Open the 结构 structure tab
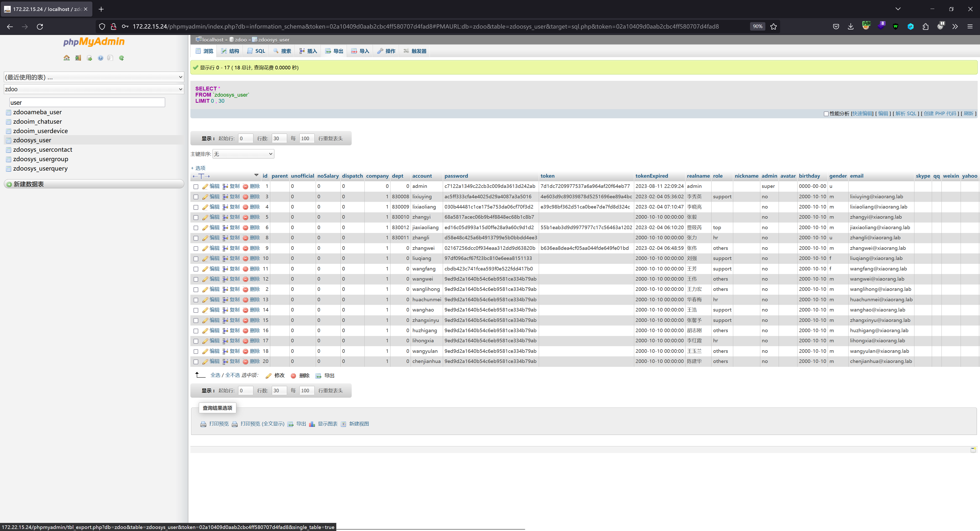Viewport: 980px width, 531px height. click(x=230, y=51)
